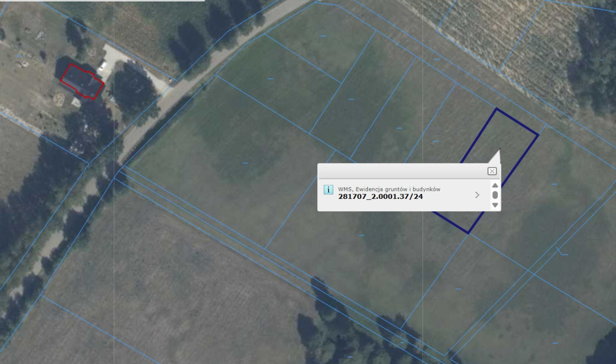Click the blue info "i" icon in popup
Screen dimensions: 616x364
328,190
